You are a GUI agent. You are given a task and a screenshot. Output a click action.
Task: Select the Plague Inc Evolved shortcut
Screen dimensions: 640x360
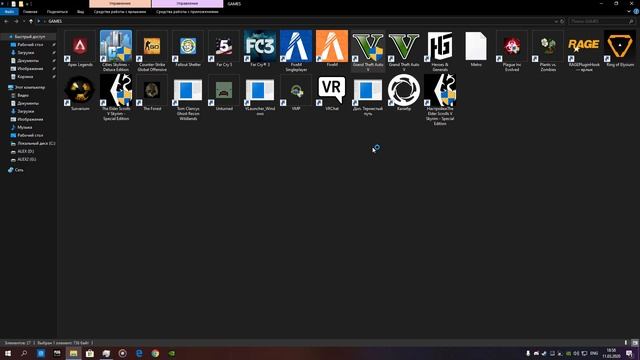coord(512,51)
